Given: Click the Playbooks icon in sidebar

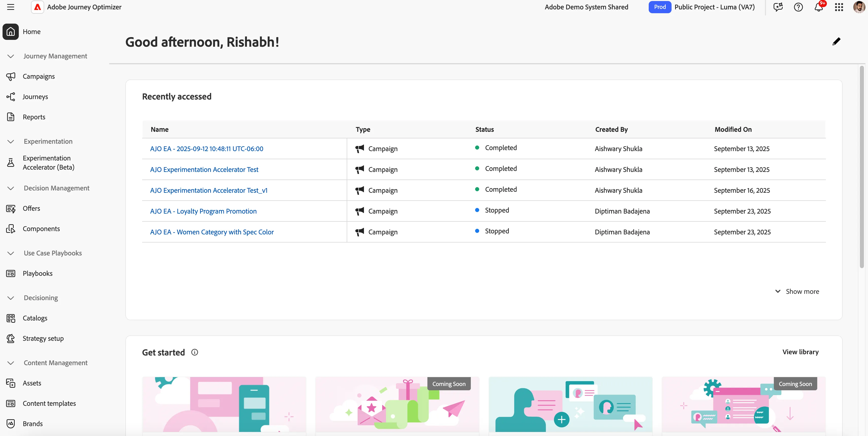Looking at the screenshot, I should point(10,273).
